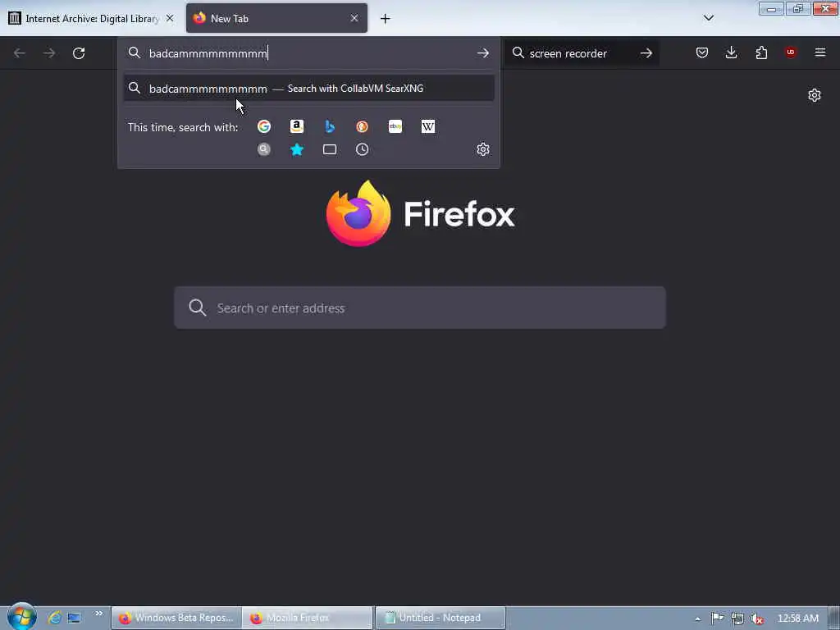Open the Downloads panel
The height and width of the screenshot is (630, 840).
pos(731,52)
